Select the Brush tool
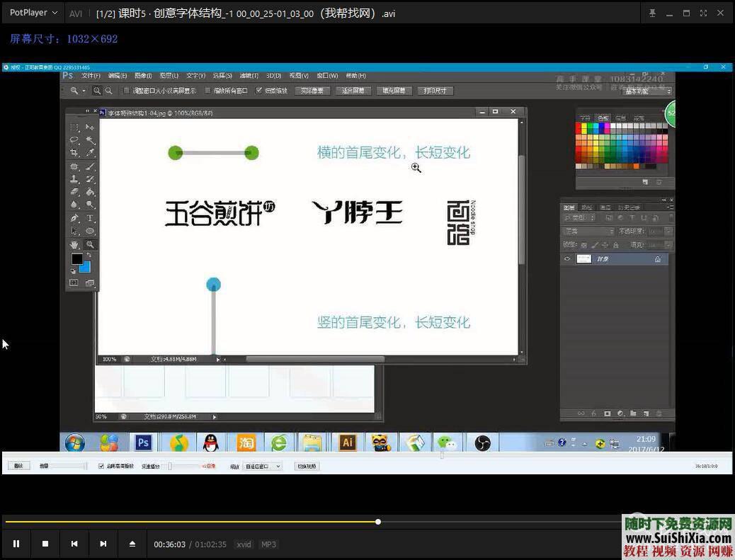This screenshot has width=735, height=560. point(90,166)
